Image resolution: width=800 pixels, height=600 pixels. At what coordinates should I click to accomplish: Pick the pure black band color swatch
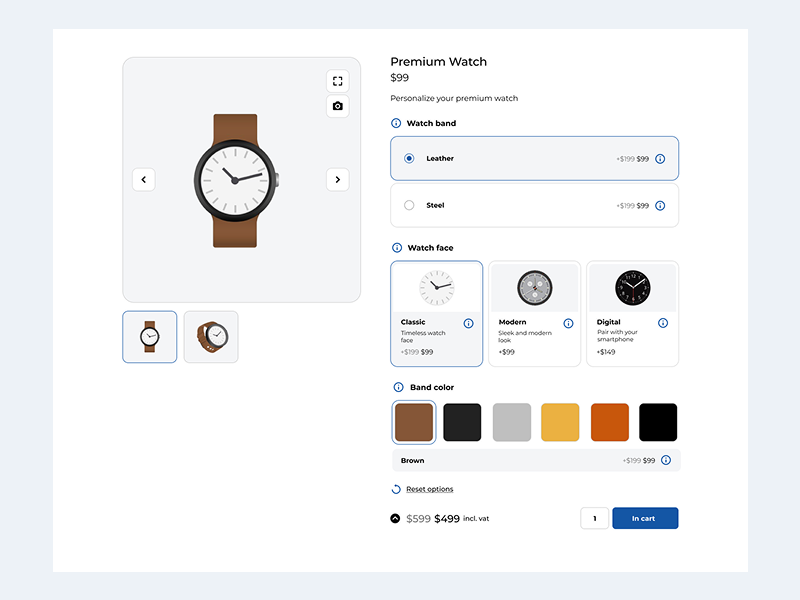[x=658, y=422]
